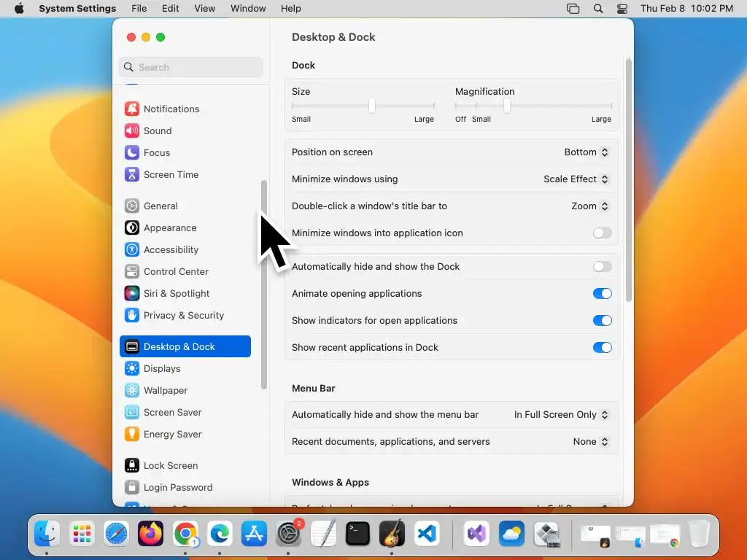Launch Finder from the Dock
Image resolution: width=747 pixels, height=560 pixels.
(47, 533)
